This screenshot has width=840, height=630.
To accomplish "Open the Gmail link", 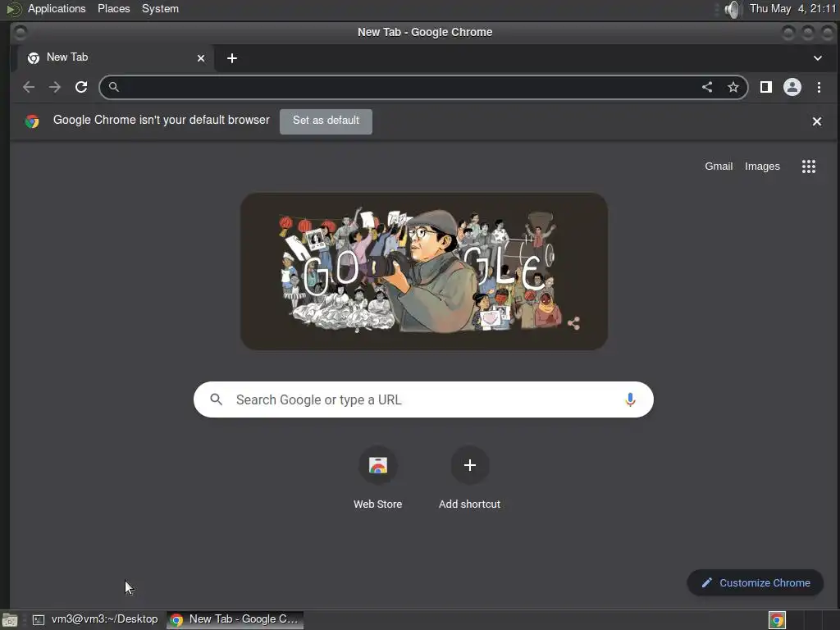I will pos(719,166).
